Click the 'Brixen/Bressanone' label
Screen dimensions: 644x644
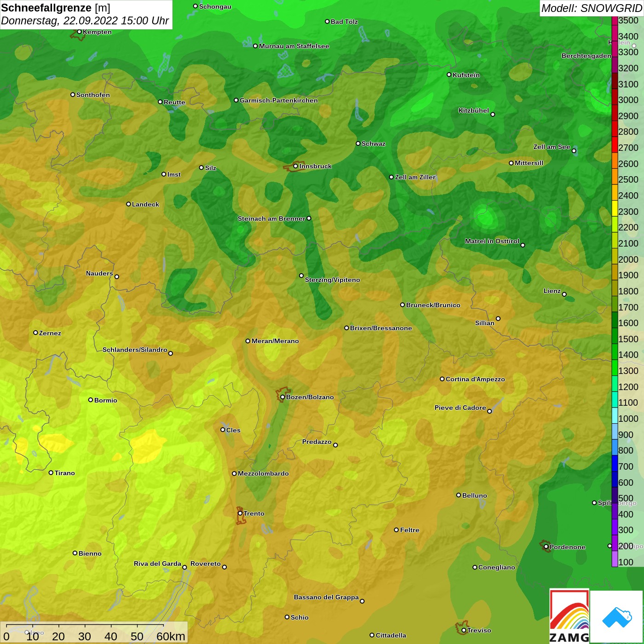pyautogui.click(x=381, y=328)
